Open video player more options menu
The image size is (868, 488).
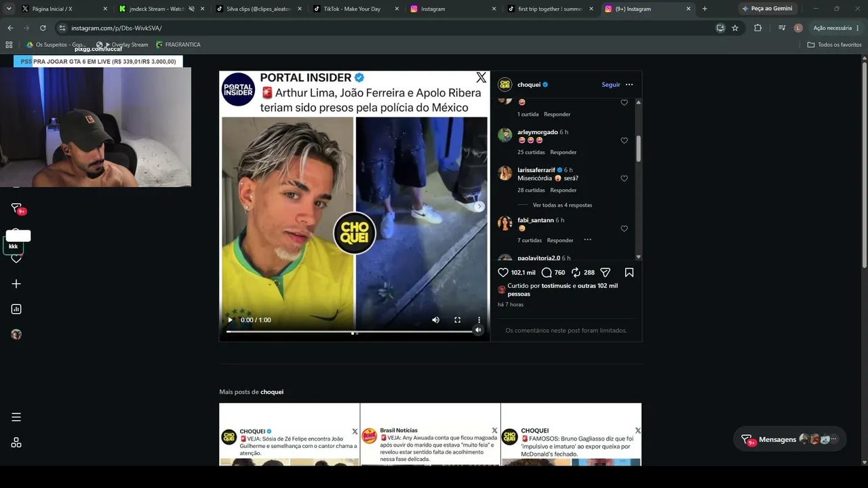click(479, 320)
